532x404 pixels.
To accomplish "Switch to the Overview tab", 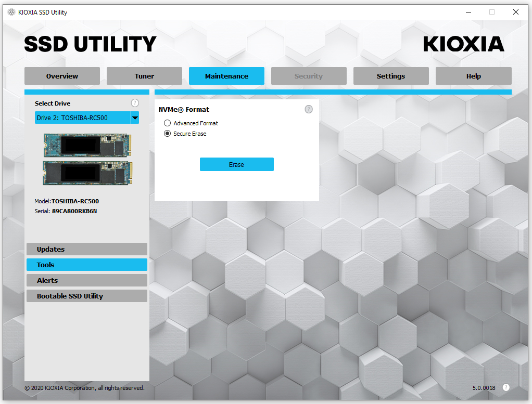I will [x=62, y=76].
